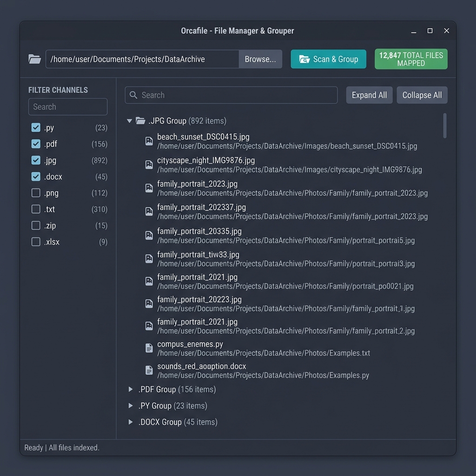
Task: Select the .JPG Group (892 items) label
Action: 187,121
